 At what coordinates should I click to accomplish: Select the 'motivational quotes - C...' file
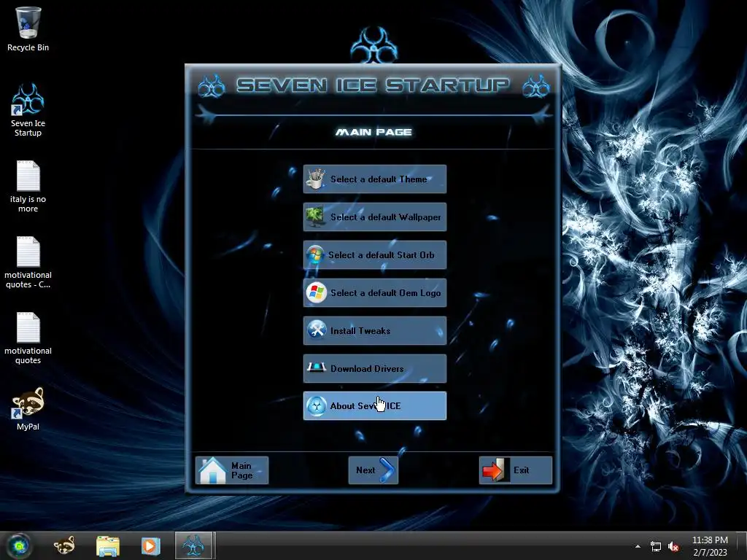(x=28, y=262)
